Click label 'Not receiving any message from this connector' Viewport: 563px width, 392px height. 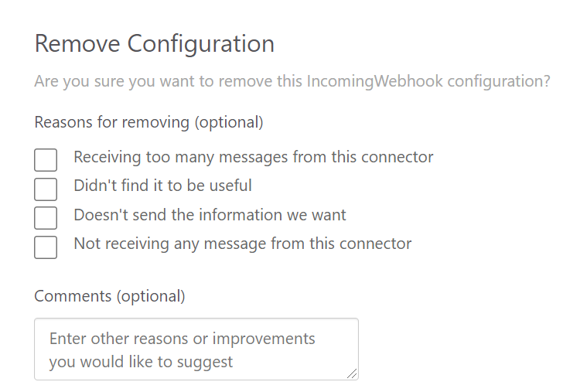point(243,244)
